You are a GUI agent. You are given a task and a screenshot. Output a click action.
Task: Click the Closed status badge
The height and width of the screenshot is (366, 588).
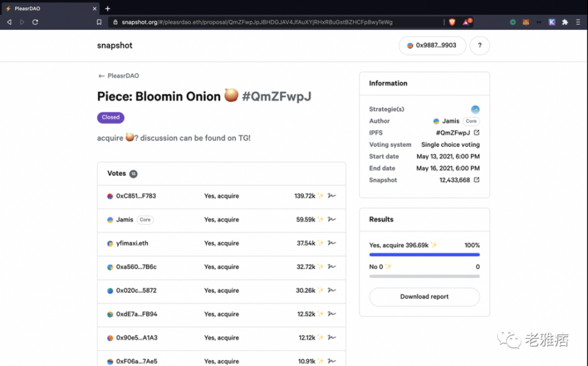pos(111,118)
